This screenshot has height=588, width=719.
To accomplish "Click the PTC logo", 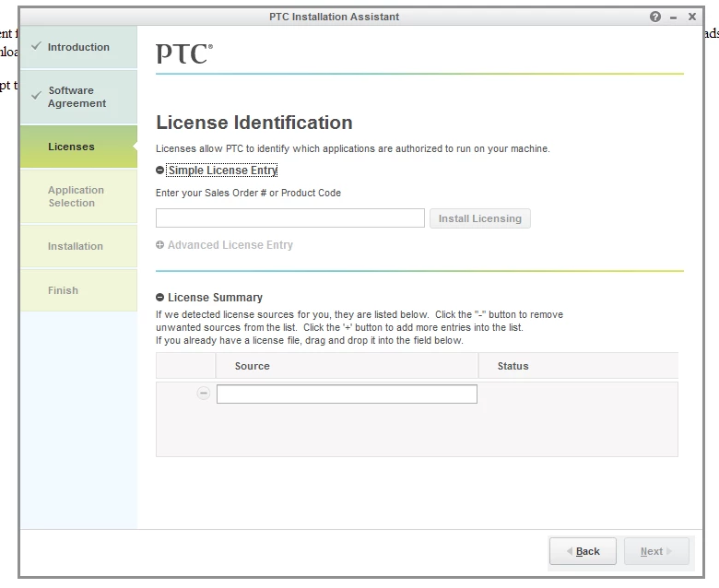I will [x=184, y=53].
